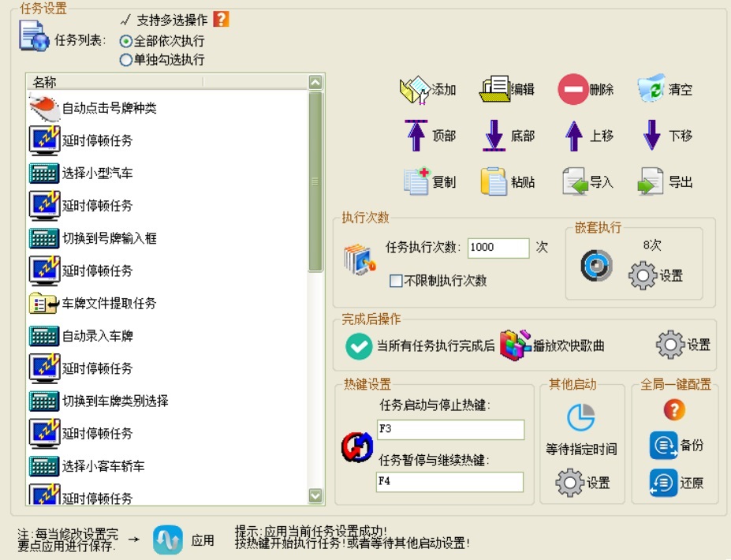Screen dimensions: 731x560
Task: Click the 任务启动与停止热键 F3 field
Action: point(450,430)
